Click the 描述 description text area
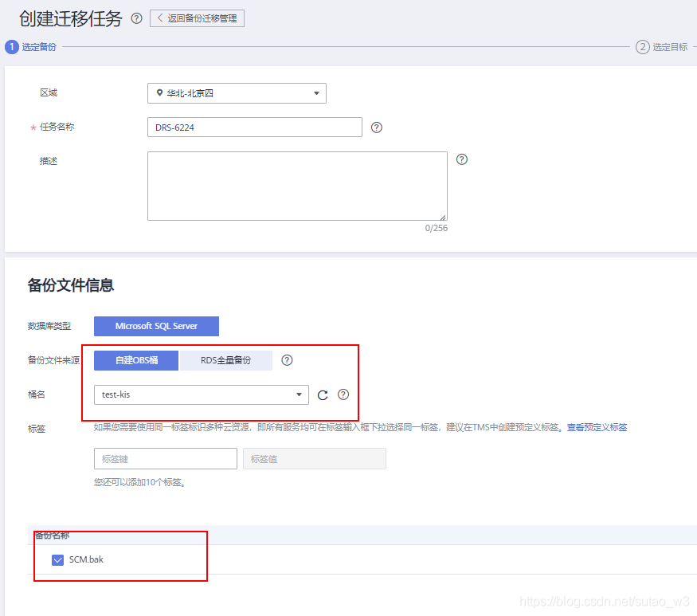The image size is (697, 616). (x=297, y=186)
